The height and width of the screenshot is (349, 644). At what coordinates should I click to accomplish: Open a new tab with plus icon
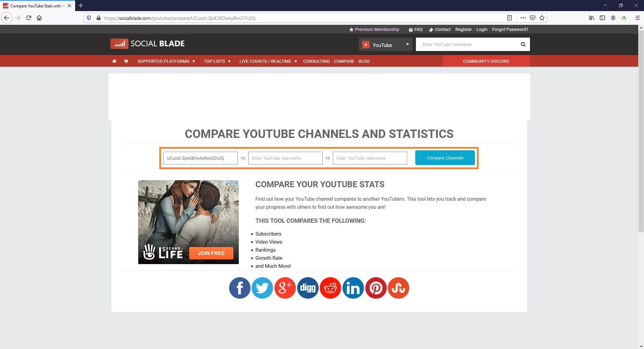(x=81, y=5)
